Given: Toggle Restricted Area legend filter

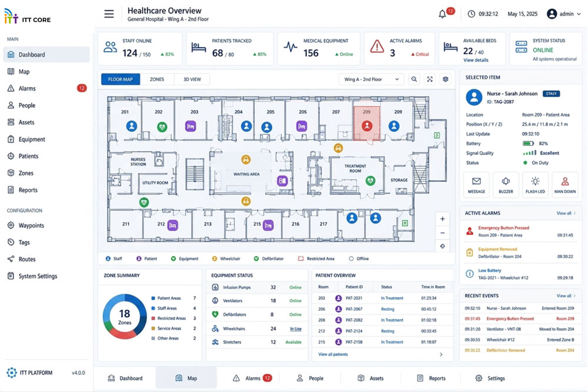Looking at the screenshot, I should point(316,259).
